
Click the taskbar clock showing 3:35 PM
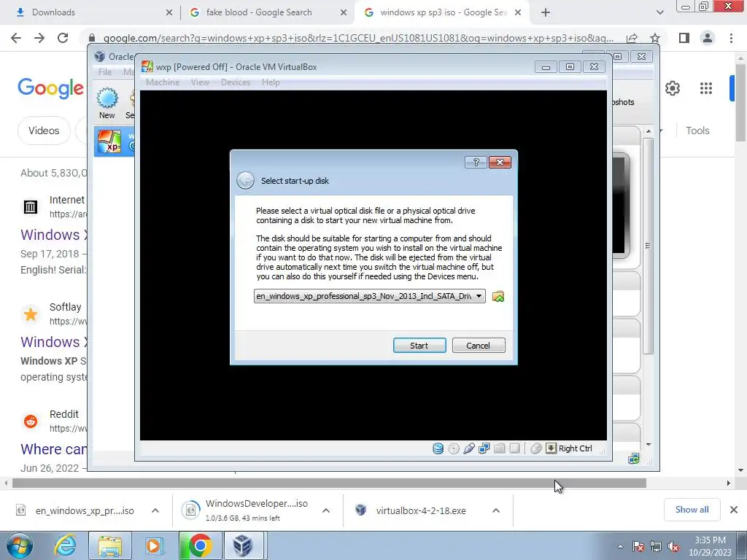(x=710, y=546)
